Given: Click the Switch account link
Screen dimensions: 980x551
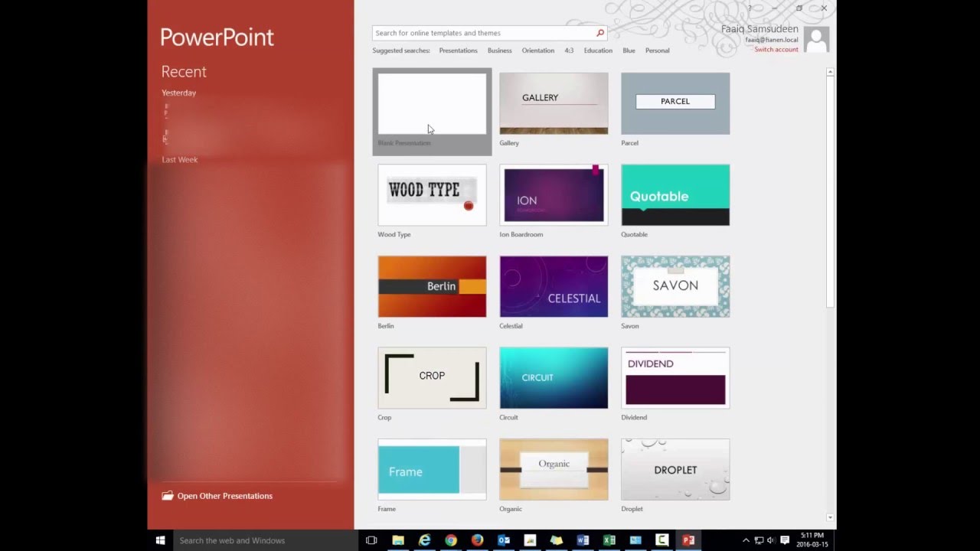Looking at the screenshot, I should [x=776, y=49].
